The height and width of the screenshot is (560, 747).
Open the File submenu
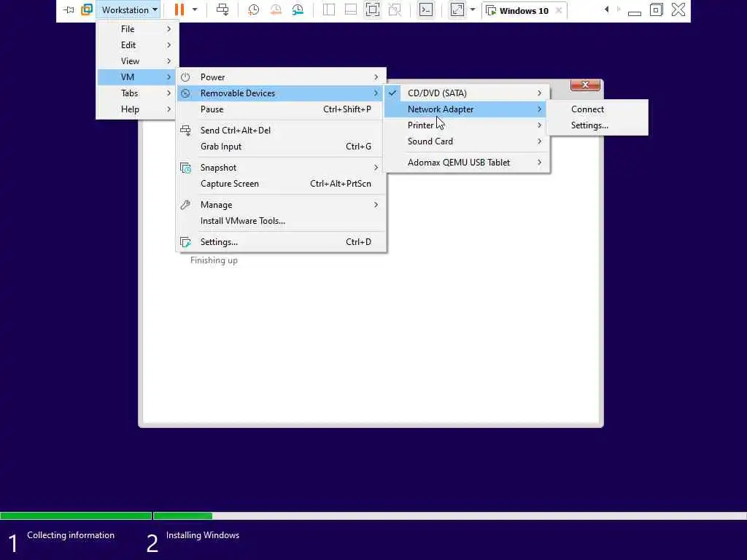click(138, 29)
